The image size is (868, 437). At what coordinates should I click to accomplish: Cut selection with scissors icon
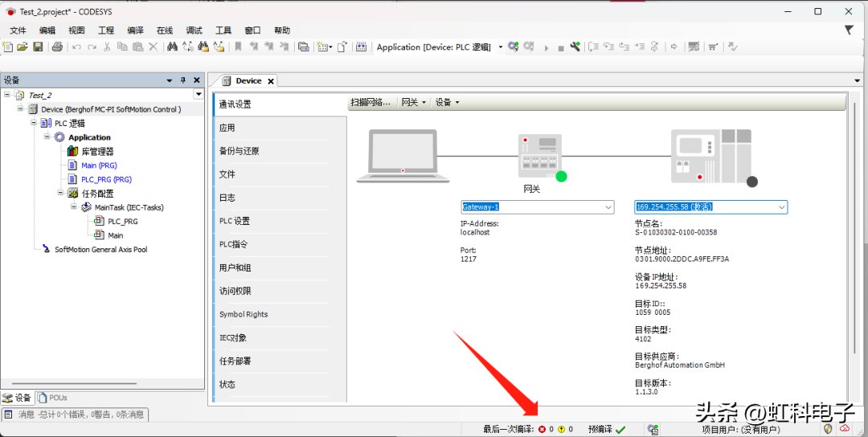(107, 47)
